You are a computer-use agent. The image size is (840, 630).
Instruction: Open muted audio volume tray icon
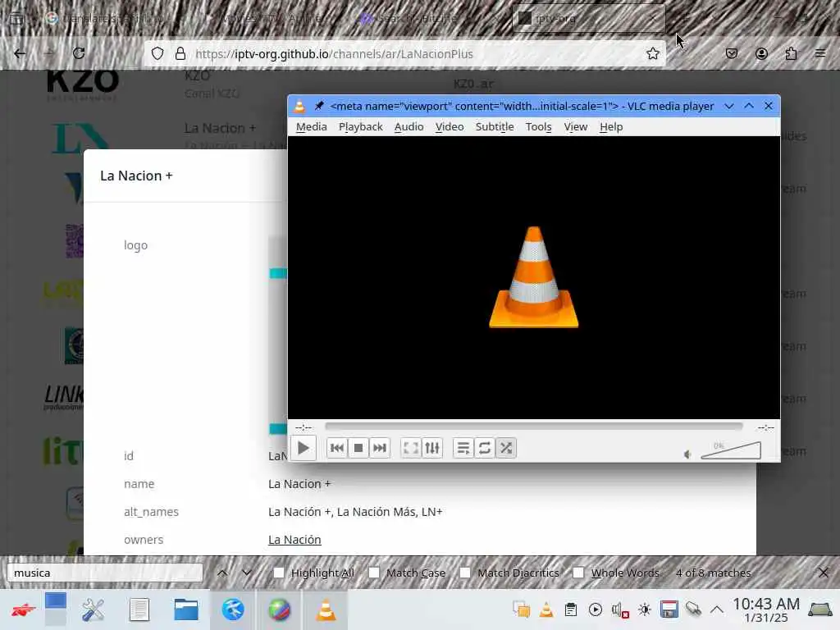(x=620, y=609)
